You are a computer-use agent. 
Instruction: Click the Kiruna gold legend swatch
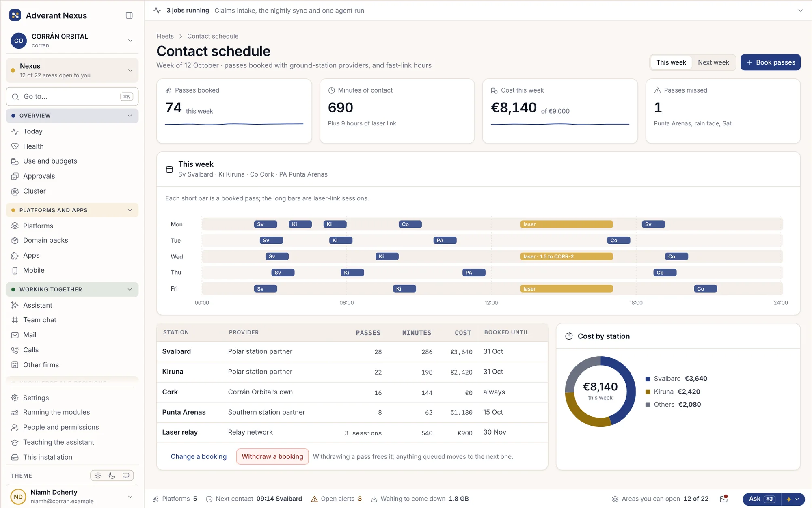648,392
